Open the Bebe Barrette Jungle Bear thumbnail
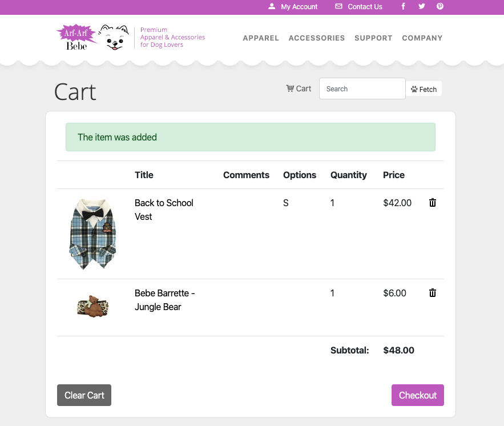 [x=92, y=307]
